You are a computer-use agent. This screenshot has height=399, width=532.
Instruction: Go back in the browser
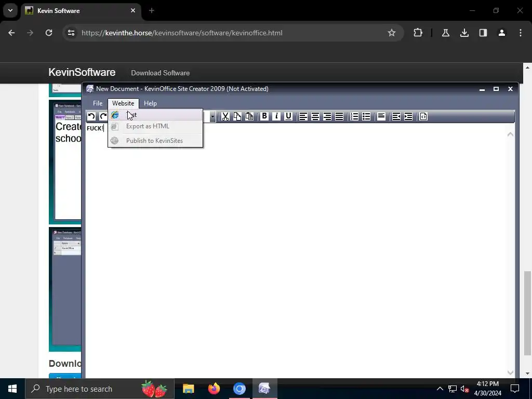tap(11, 33)
